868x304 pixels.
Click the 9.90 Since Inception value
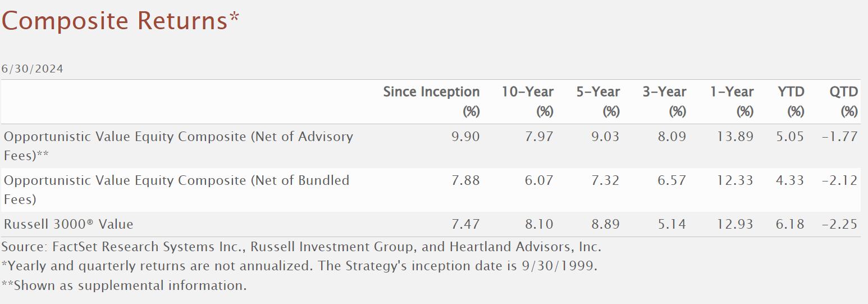(465, 137)
